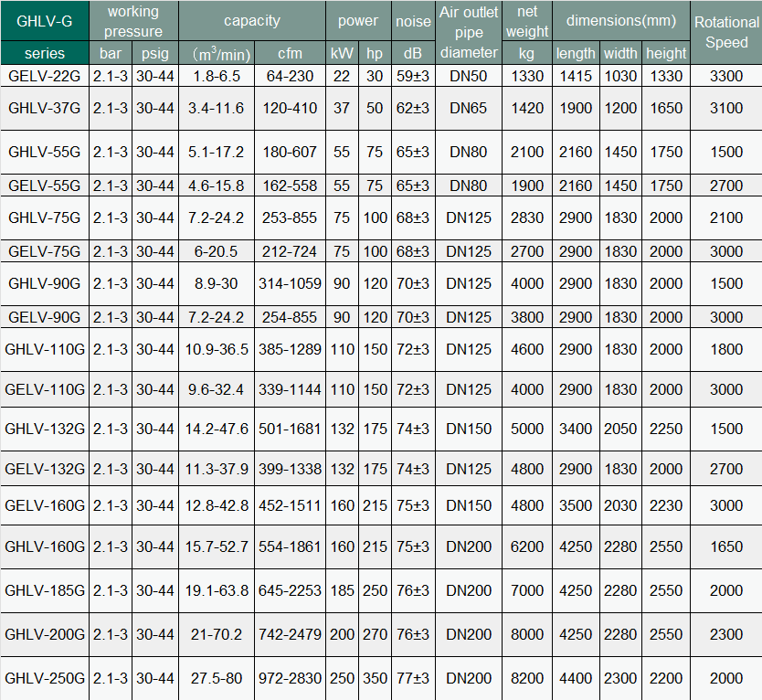Click pipe diameter DN50
The width and height of the screenshot is (762, 700).
[x=469, y=76]
